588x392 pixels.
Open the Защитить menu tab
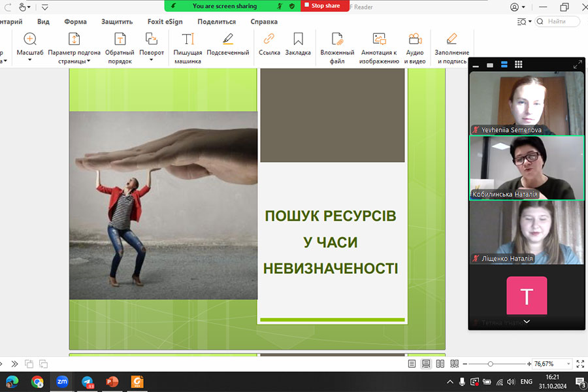(x=117, y=22)
